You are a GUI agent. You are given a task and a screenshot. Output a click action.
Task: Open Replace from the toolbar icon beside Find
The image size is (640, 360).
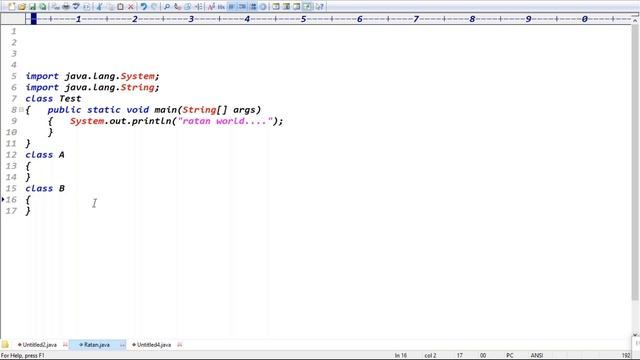[177, 7]
